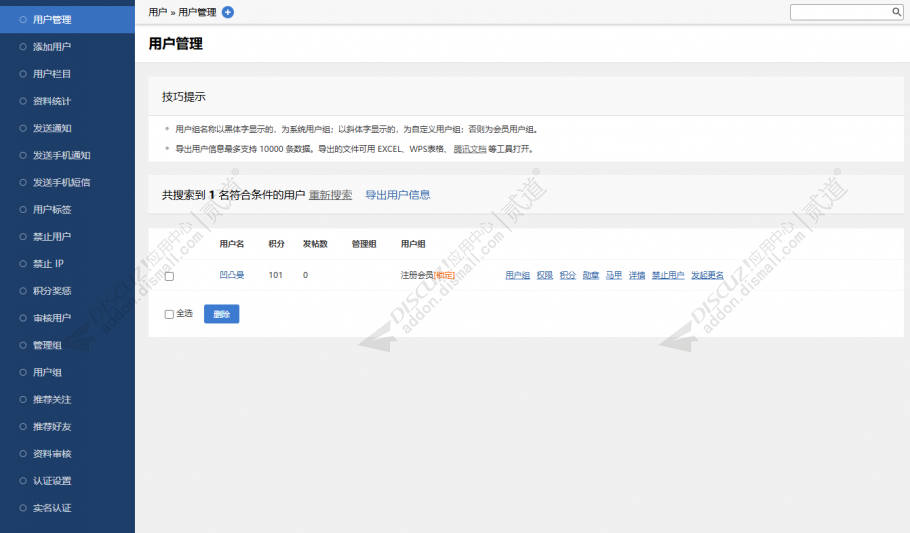Open sidebar item 发送手机短信

point(67,182)
